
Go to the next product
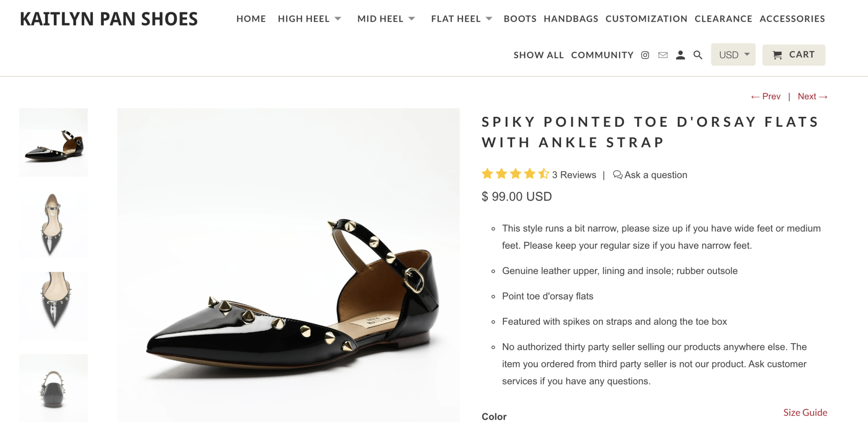coord(812,96)
